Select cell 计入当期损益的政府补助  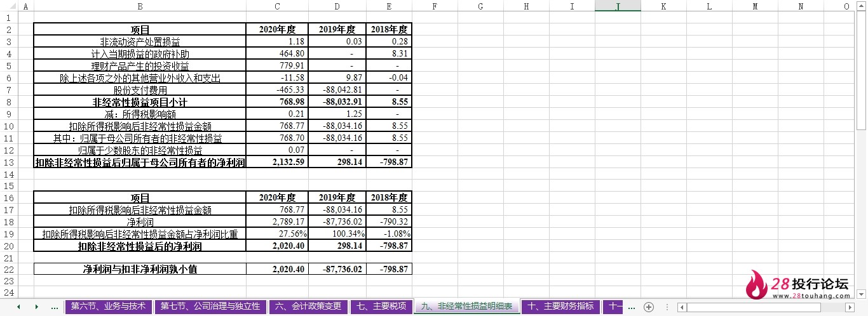140,54
